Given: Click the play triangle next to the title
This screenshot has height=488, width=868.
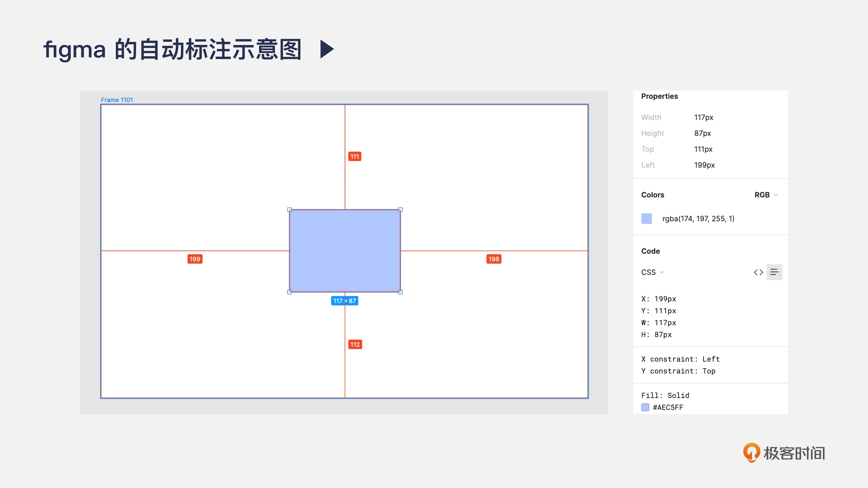Looking at the screenshot, I should (327, 49).
